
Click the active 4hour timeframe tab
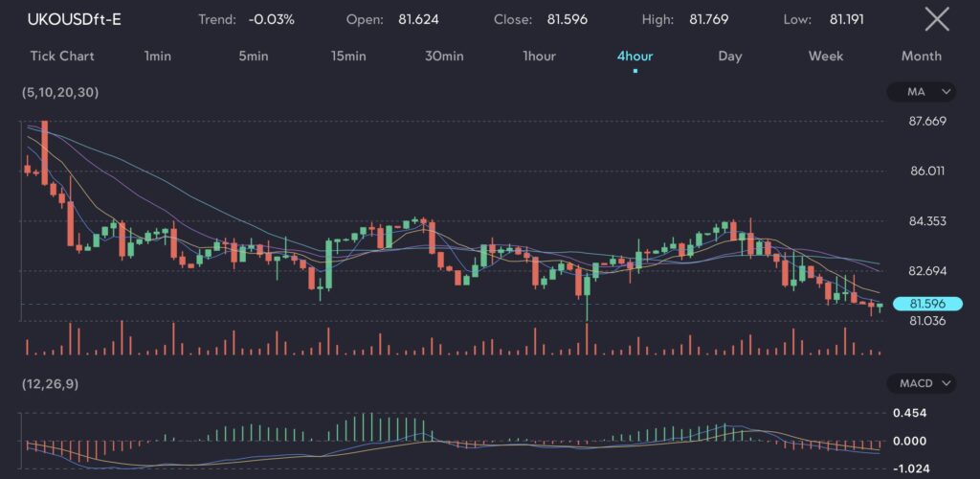[635, 56]
